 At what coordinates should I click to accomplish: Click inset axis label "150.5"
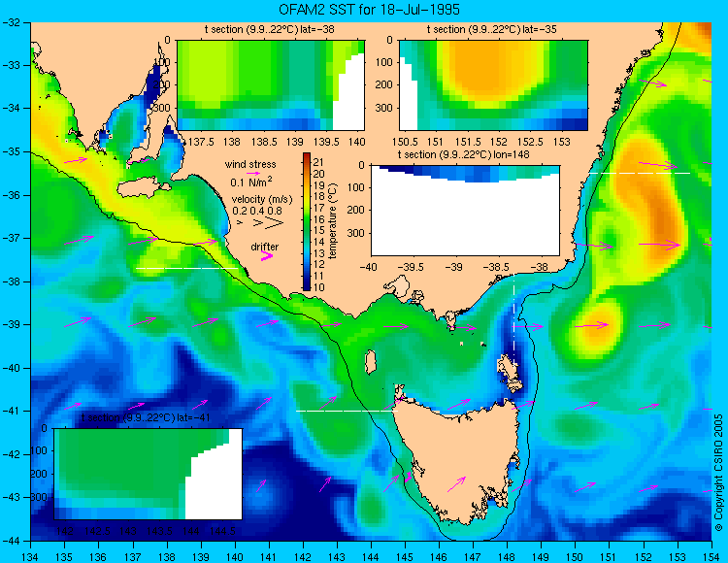click(406, 142)
